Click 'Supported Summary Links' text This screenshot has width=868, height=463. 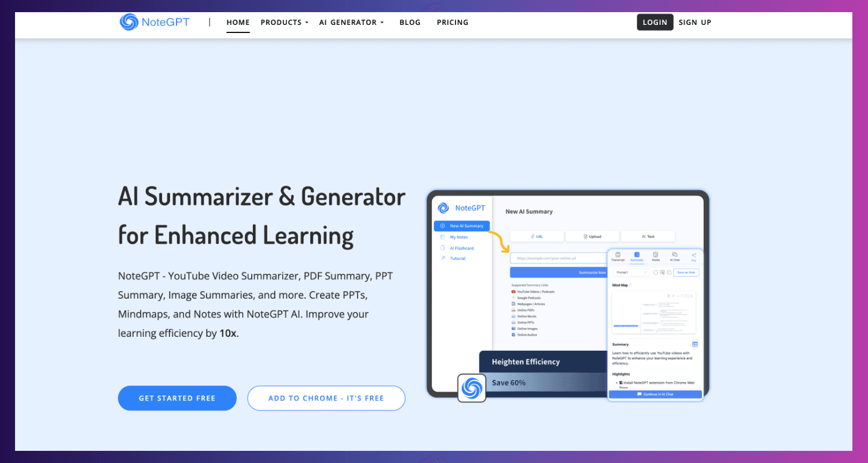click(530, 285)
